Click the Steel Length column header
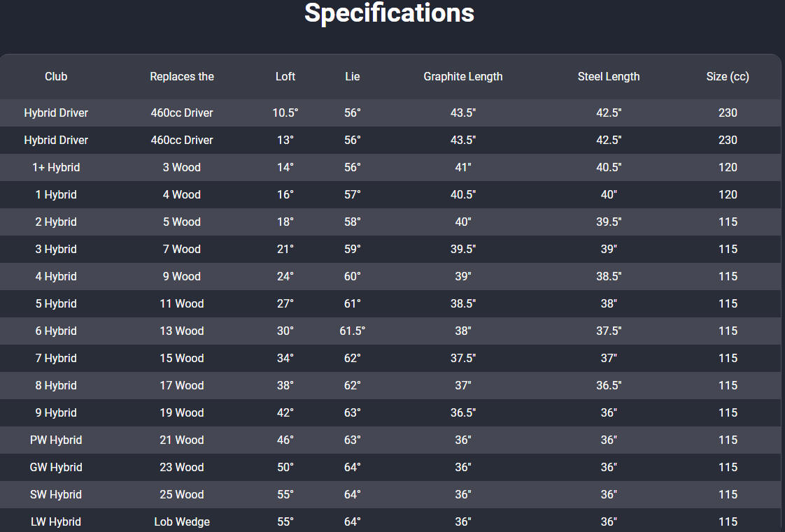This screenshot has height=532, width=785. click(x=609, y=76)
